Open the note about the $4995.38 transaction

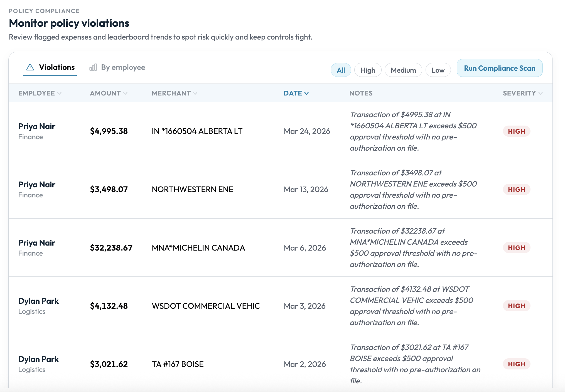tap(414, 131)
